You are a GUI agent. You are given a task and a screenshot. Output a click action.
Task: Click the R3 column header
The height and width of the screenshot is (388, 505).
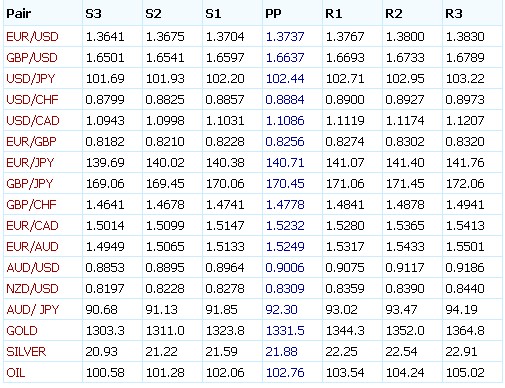pos(454,14)
